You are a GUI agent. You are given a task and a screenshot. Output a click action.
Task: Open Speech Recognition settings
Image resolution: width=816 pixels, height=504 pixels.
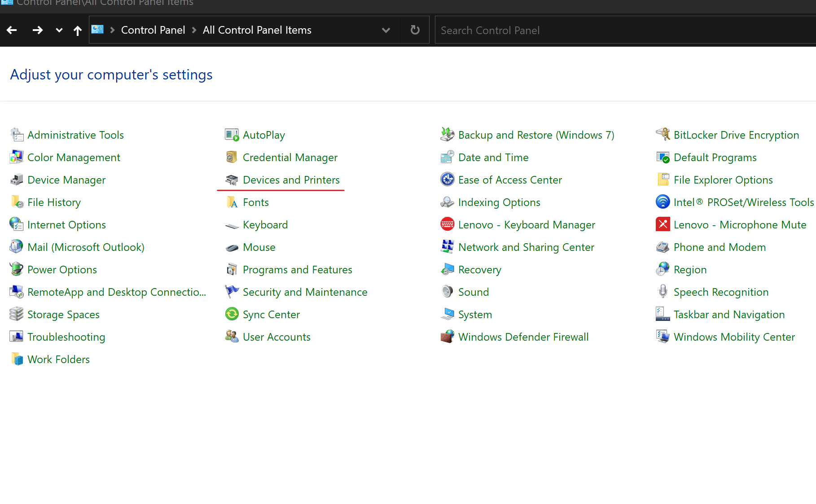[721, 292]
